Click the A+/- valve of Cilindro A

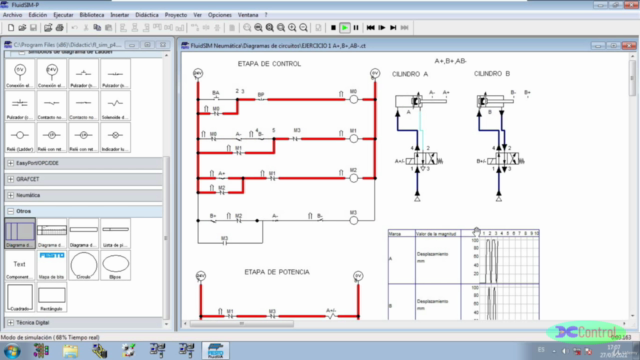[x=423, y=159]
